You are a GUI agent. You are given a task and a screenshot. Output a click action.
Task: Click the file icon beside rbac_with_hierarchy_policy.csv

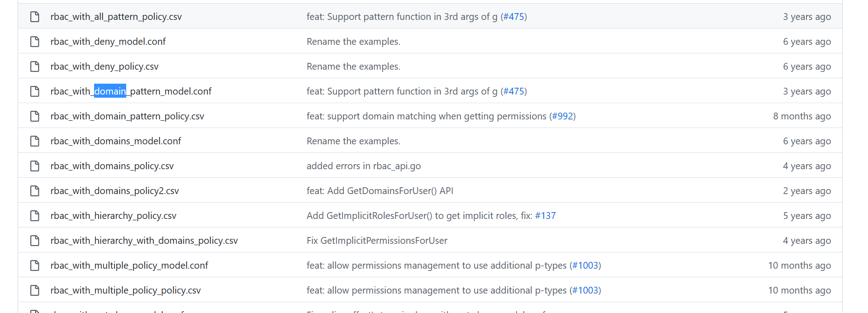(x=35, y=215)
